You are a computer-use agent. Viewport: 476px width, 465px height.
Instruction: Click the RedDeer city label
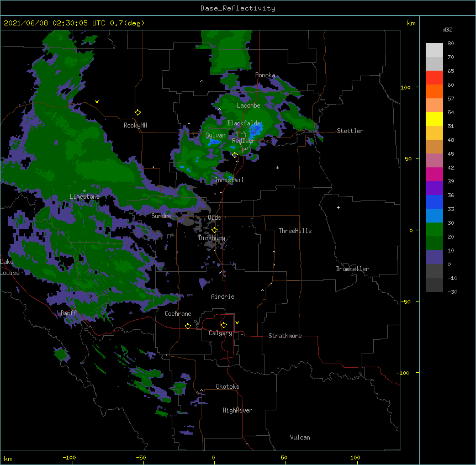(244, 141)
